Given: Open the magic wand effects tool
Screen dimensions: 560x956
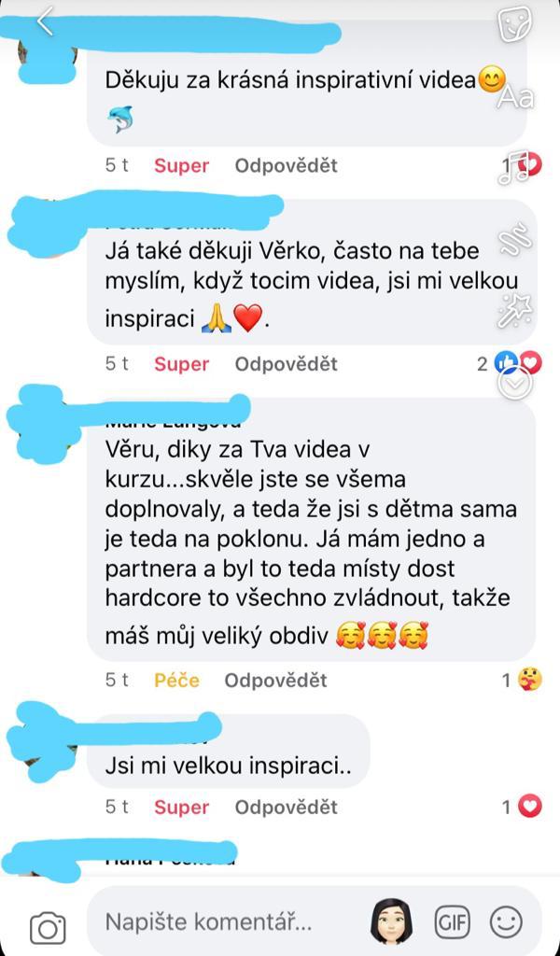Looking at the screenshot, I should [x=515, y=312].
